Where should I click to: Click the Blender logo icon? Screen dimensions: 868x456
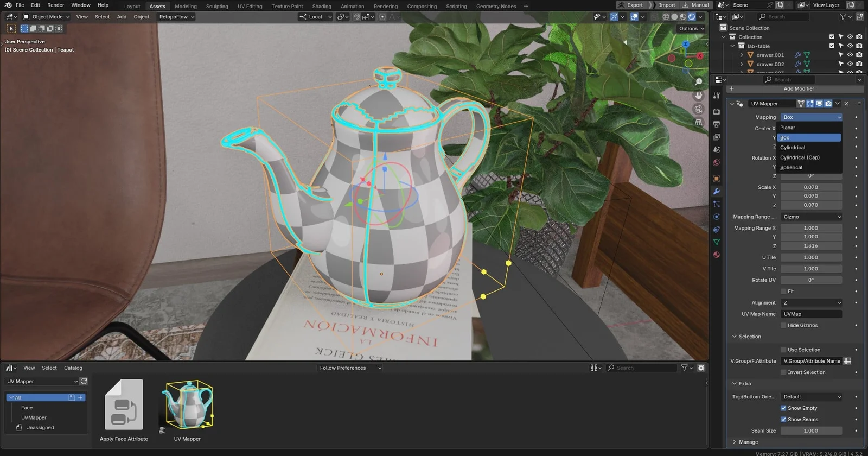pyautogui.click(x=8, y=5)
